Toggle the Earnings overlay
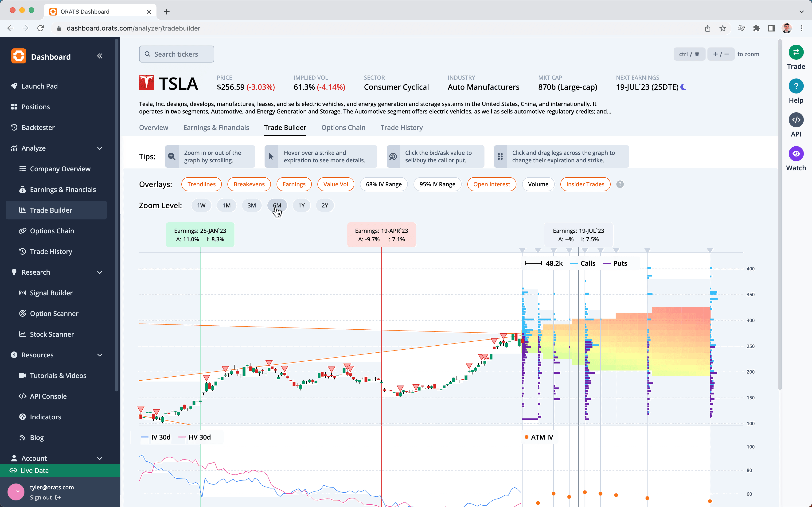Image resolution: width=812 pixels, height=507 pixels. pyautogui.click(x=294, y=184)
